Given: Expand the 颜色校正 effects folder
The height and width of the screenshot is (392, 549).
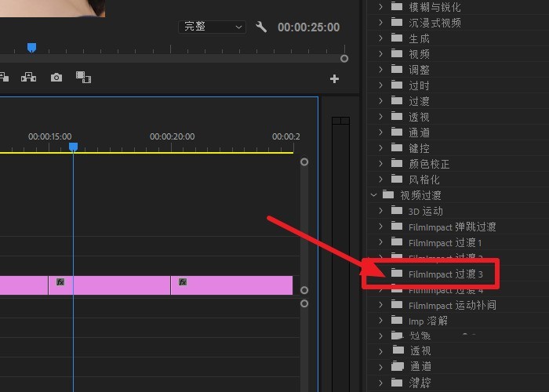Looking at the screenshot, I should tap(380, 163).
